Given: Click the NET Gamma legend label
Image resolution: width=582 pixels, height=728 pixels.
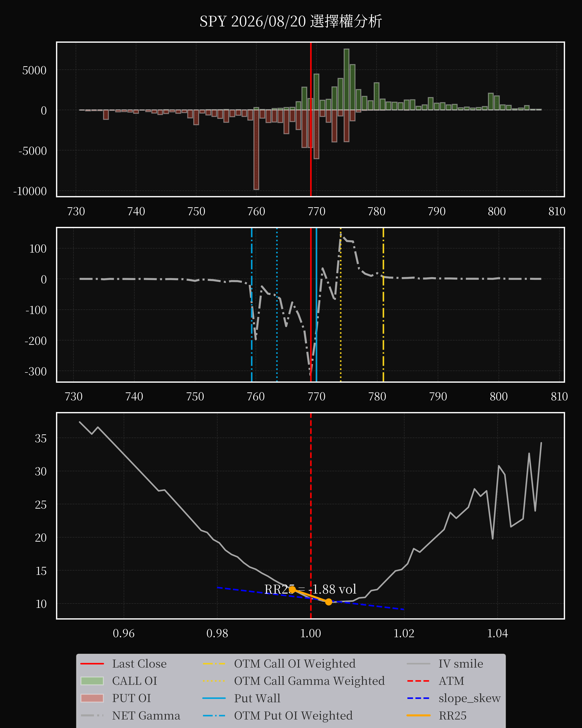Looking at the screenshot, I should coord(146,715).
